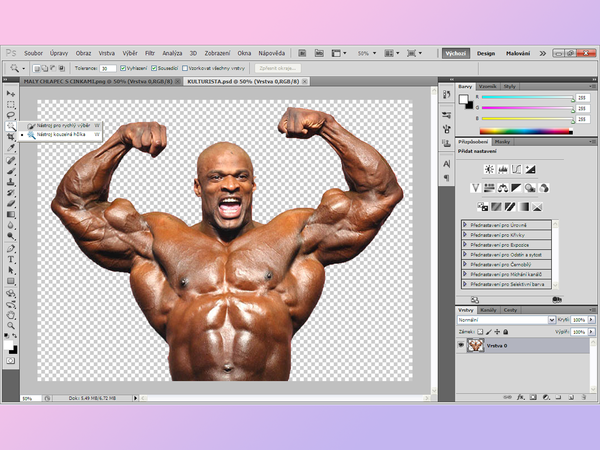Click the Tolerance input field
Screen dimensions: 600x450
point(105,68)
